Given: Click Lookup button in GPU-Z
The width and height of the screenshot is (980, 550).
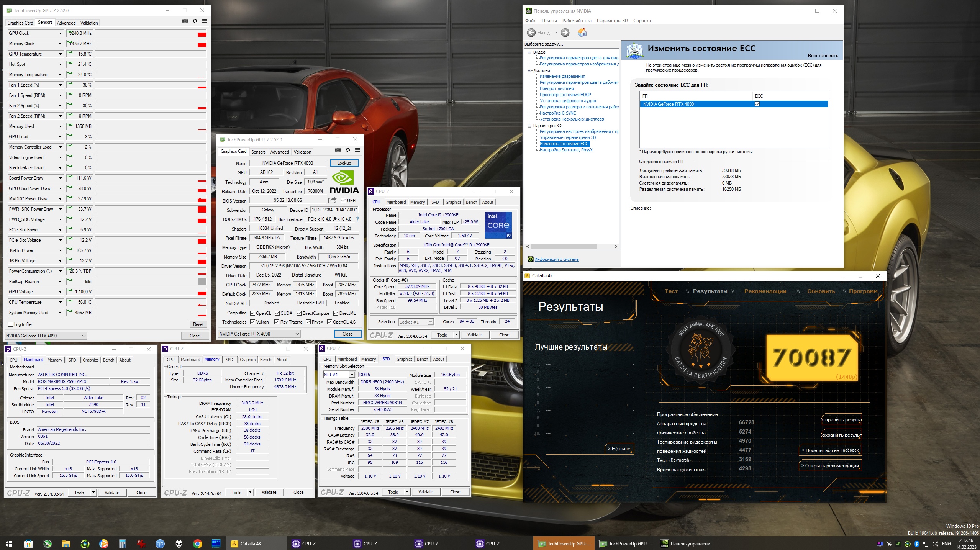Looking at the screenshot, I should point(344,163).
